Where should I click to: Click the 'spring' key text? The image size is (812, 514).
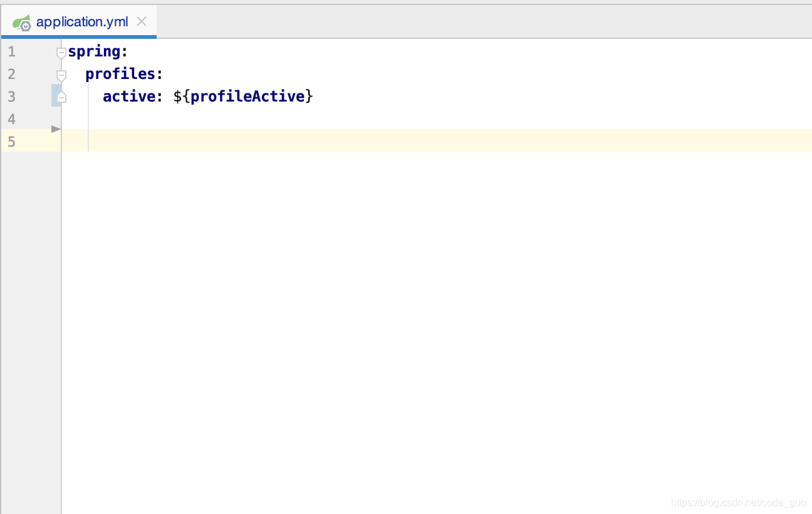coord(94,51)
